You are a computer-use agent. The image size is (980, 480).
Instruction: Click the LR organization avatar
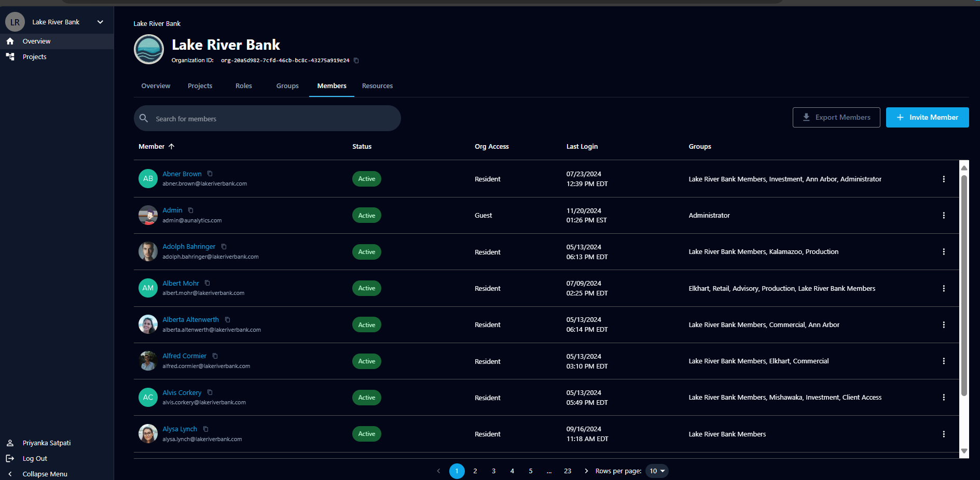click(x=15, y=22)
